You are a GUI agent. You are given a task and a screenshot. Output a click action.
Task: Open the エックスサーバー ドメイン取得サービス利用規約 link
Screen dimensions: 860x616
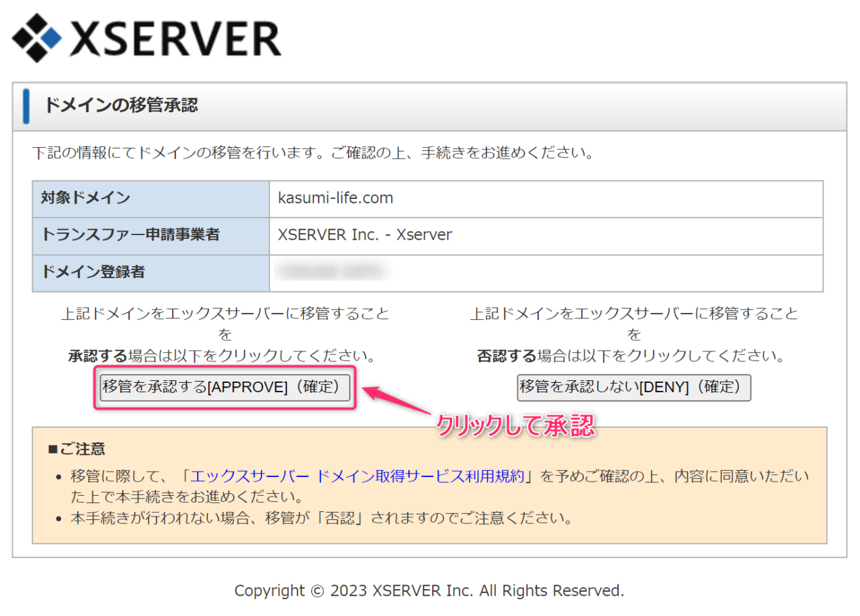[357, 476]
